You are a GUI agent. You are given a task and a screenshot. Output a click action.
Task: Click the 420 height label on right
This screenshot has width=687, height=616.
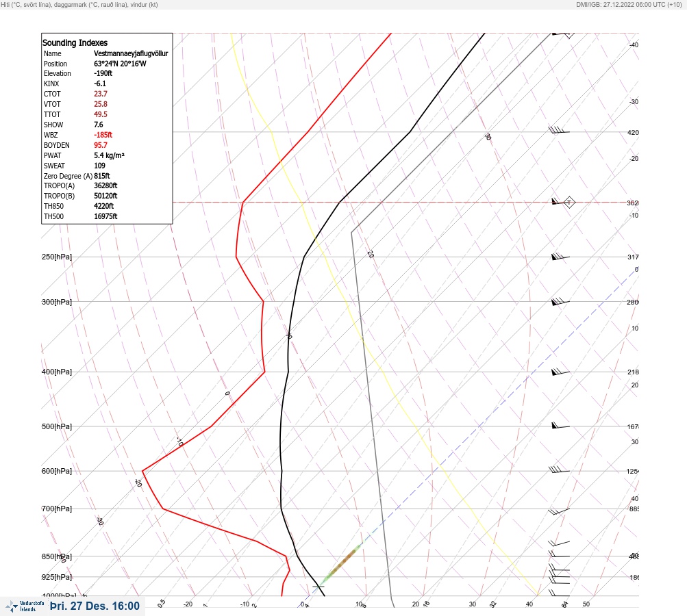pyautogui.click(x=633, y=132)
